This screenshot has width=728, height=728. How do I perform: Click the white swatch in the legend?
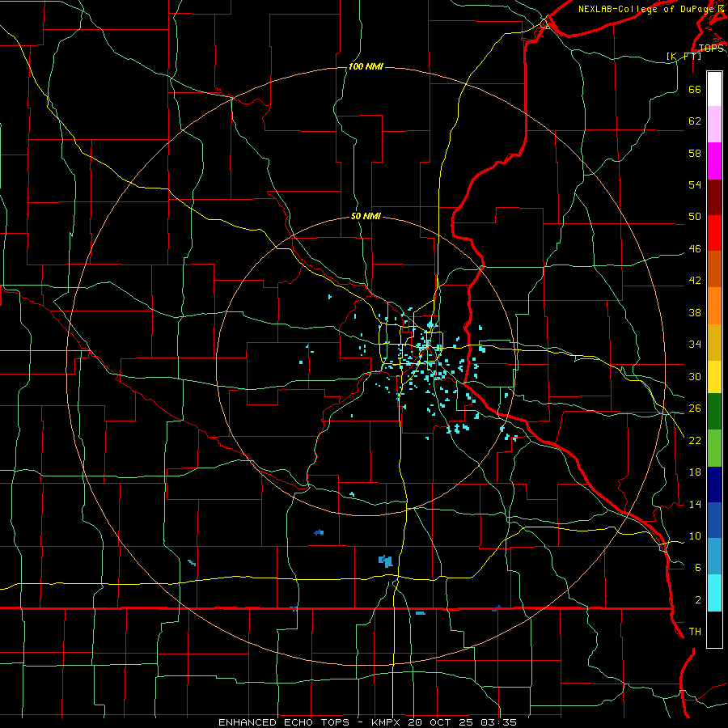(714, 89)
